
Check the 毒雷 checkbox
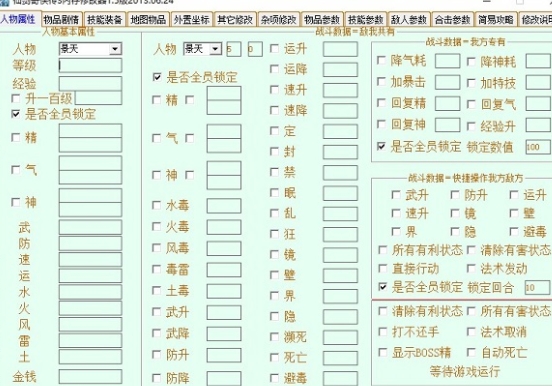tap(156, 269)
